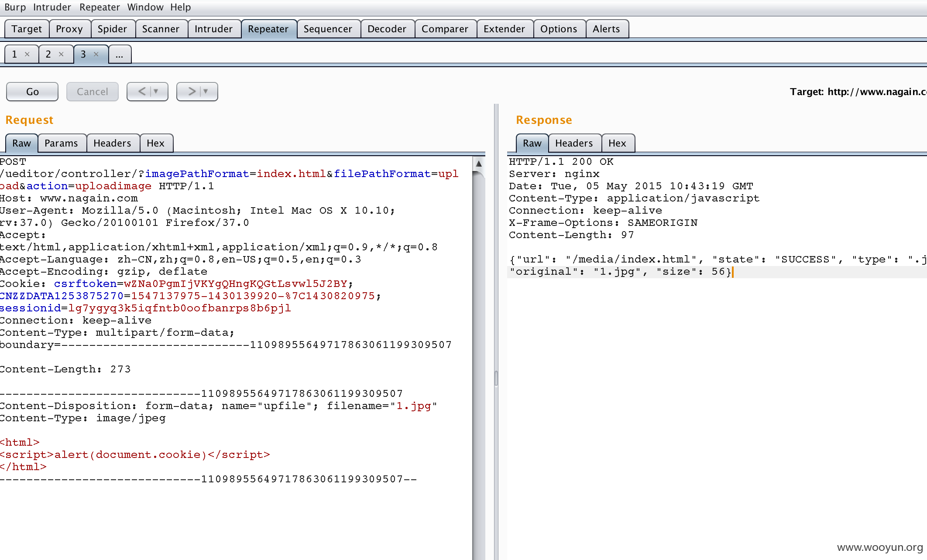Click the Accept-Encoding: gzip, deflate line
Viewport: 927px width, 560px height.
[103, 271]
